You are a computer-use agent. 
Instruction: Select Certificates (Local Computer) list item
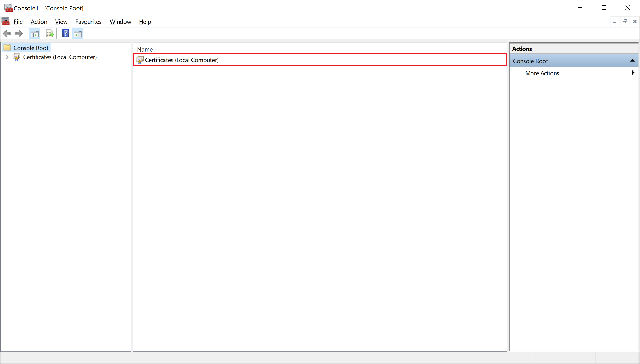pos(182,60)
